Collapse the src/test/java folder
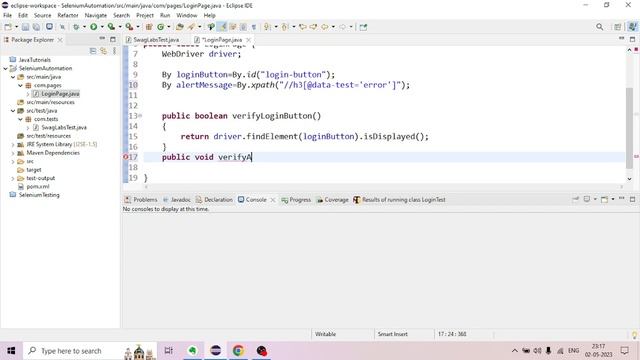The width and height of the screenshot is (640, 360). pyautogui.click(x=13, y=111)
